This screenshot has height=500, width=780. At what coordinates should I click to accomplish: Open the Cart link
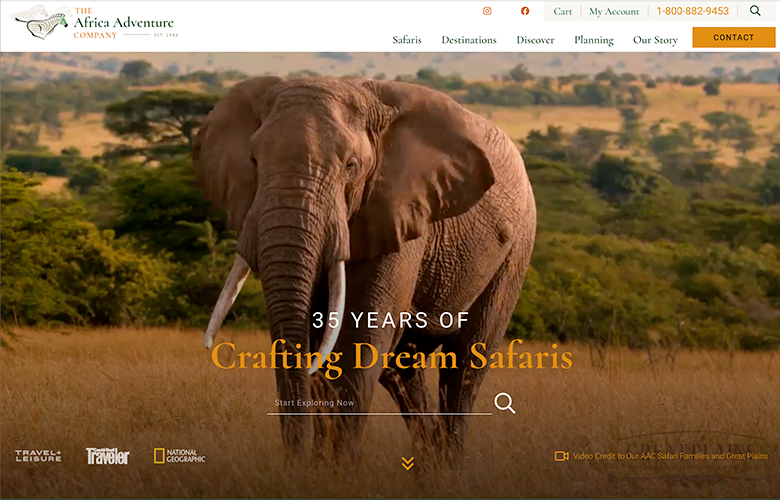[x=562, y=11]
